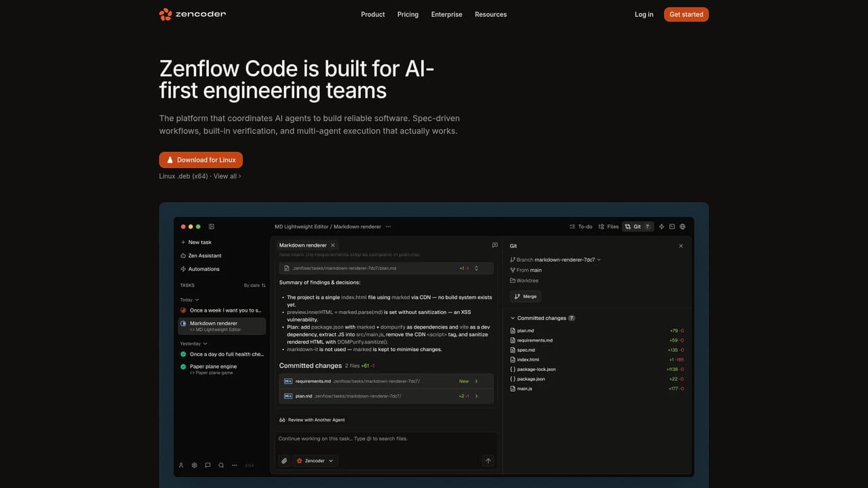This screenshot has width=868, height=488.
Task: Expand the plan.md diff stepper arrows
Action: [476, 268]
